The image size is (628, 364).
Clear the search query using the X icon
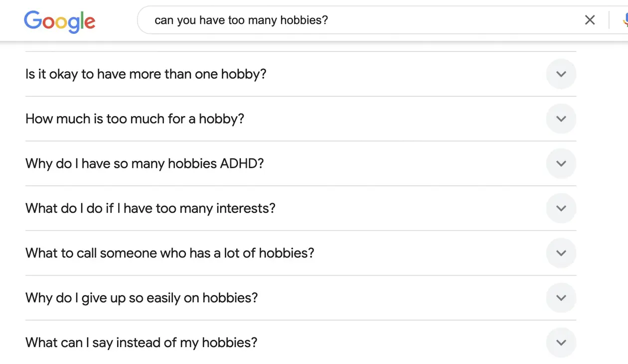(x=590, y=20)
